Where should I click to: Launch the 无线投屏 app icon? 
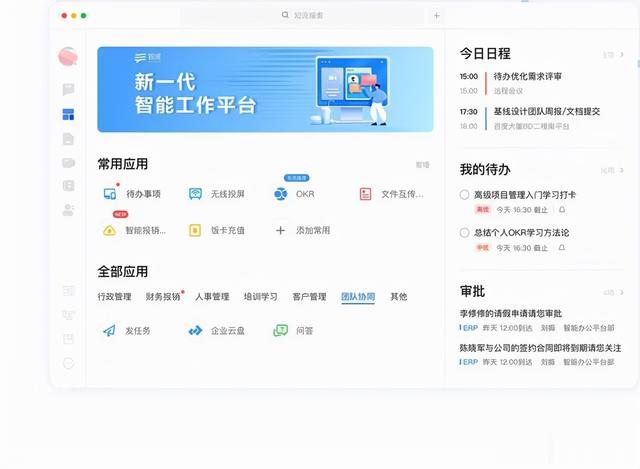195,194
